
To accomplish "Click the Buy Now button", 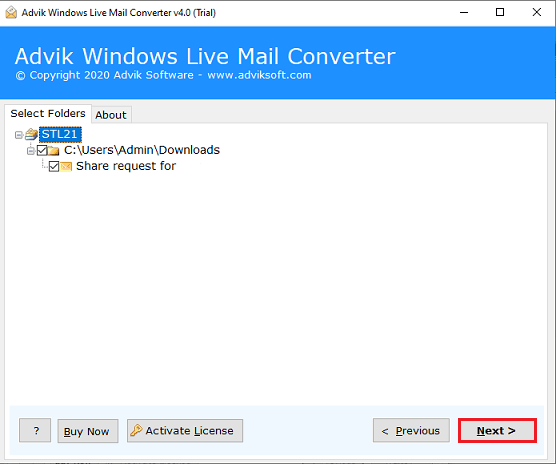I will pos(88,431).
